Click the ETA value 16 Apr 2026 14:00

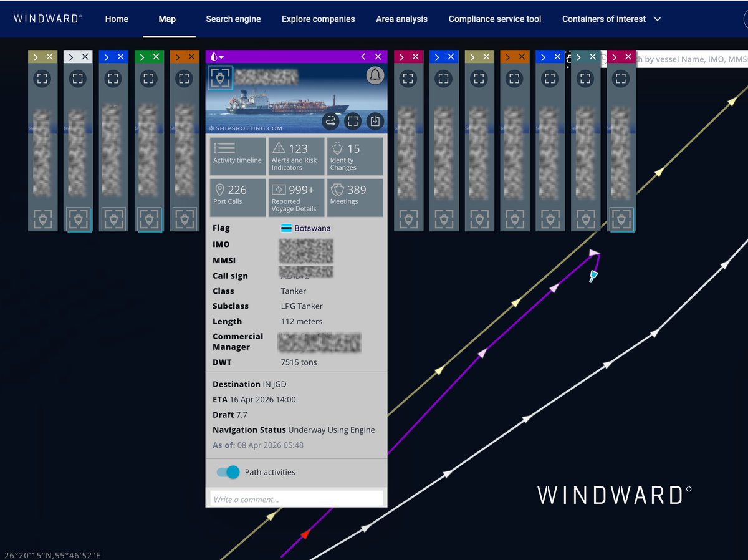click(x=262, y=399)
